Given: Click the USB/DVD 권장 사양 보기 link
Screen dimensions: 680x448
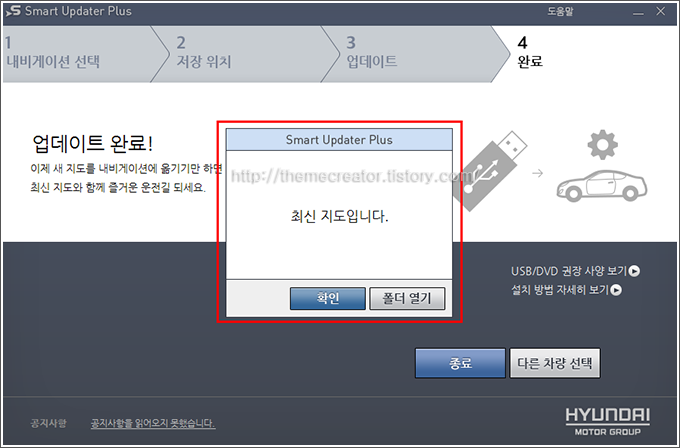Looking at the screenshot, I should coord(569,271).
